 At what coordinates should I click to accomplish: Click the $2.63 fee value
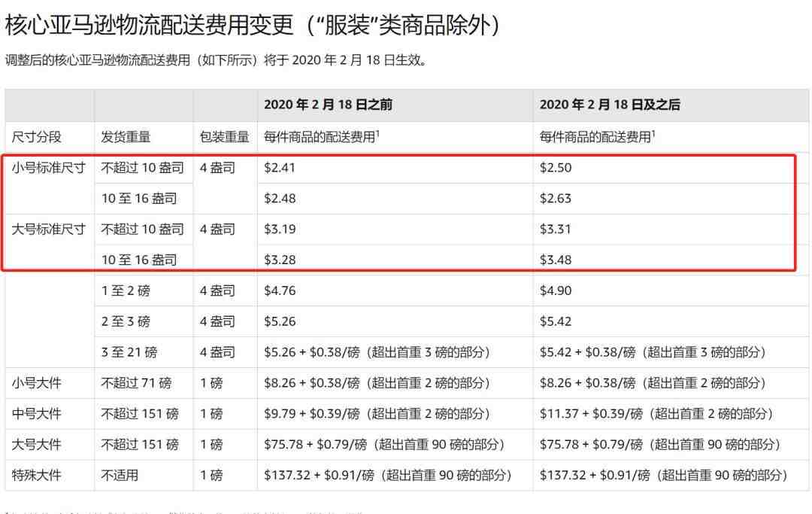click(x=556, y=199)
